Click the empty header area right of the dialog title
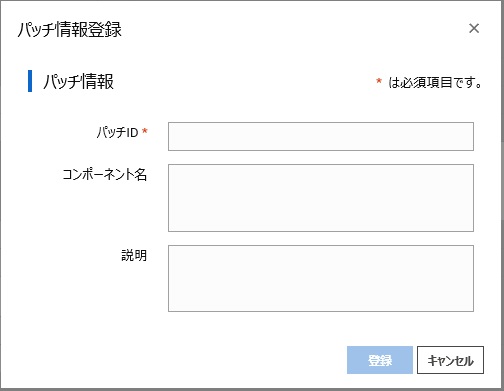504x391 pixels. pos(293,29)
